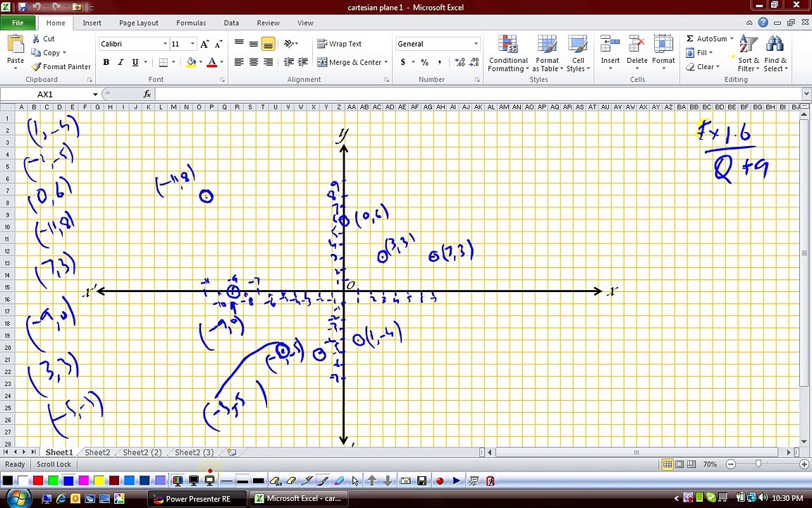Activate the Format Painter brush
812x508 pixels.
[x=61, y=67]
